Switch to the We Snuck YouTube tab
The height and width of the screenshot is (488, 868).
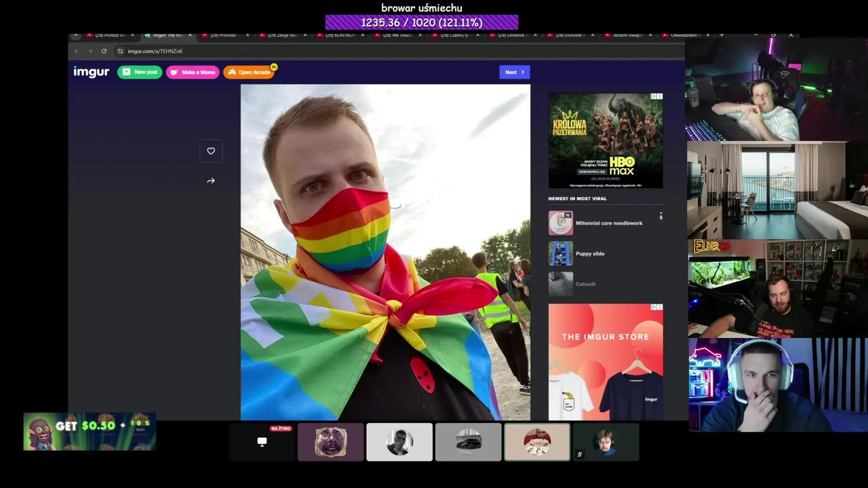click(397, 35)
